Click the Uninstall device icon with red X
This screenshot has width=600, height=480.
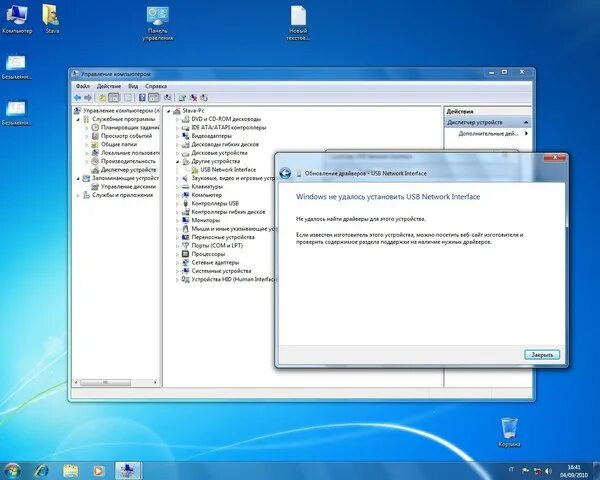point(194,98)
